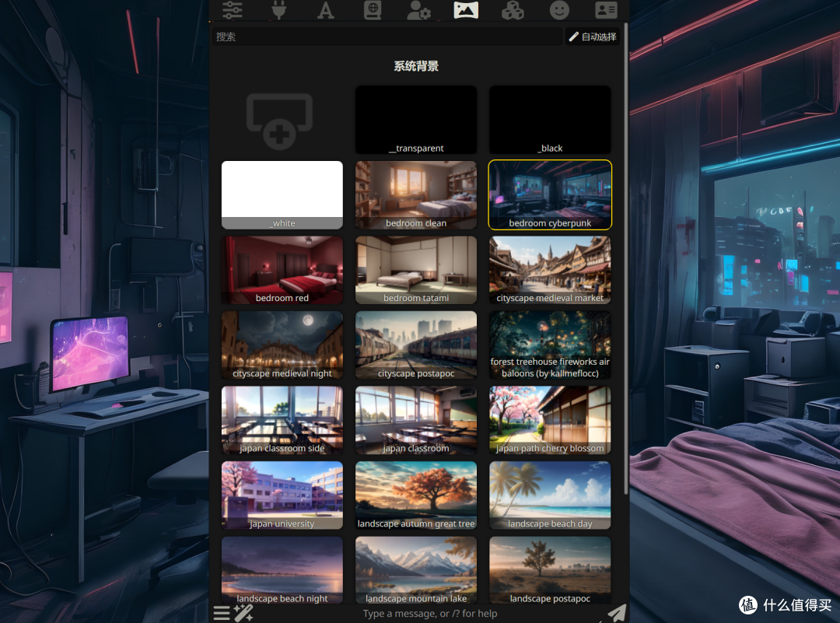Click the 'Type a message' input box
The width and height of the screenshot is (840, 623).
429,613
